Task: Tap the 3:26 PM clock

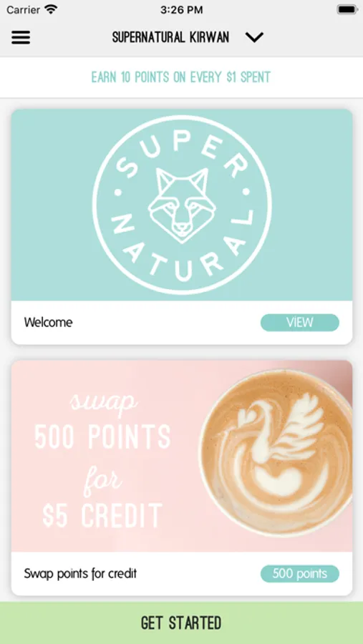Action: [181, 10]
